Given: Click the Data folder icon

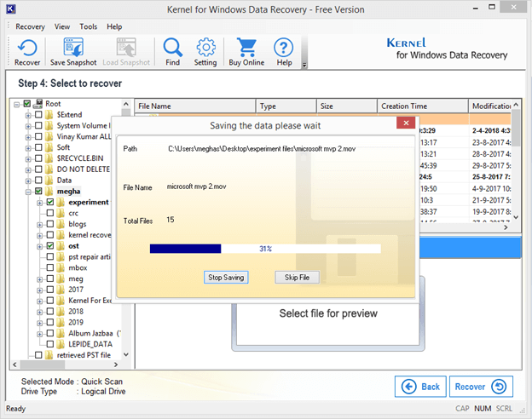Looking at the screenshot, I should point(49,180).
